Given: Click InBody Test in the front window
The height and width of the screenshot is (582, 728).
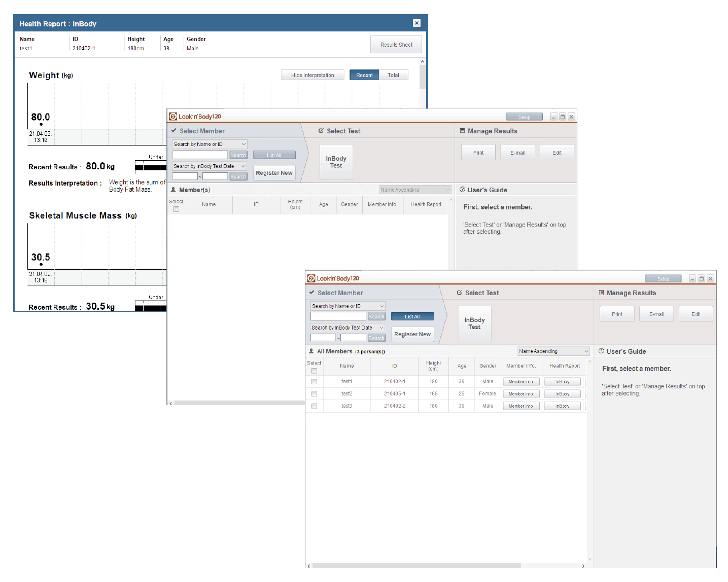Looking at the screenshot, I should [x=474, y=323].
